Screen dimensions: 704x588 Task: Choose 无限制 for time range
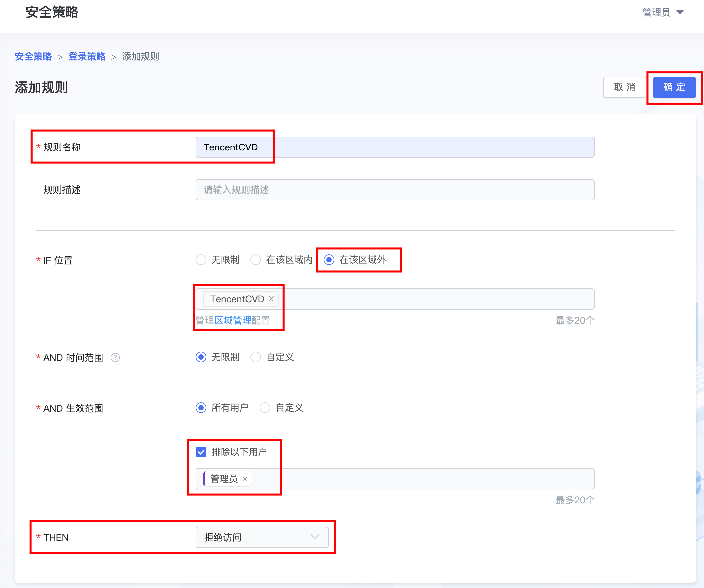(201, 357)
